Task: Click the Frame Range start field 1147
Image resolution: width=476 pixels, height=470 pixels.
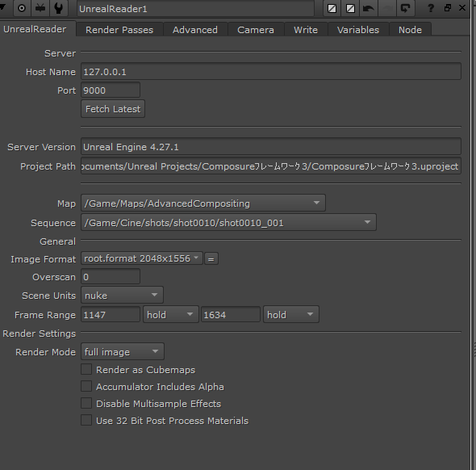Action: [x=111, y=314]
